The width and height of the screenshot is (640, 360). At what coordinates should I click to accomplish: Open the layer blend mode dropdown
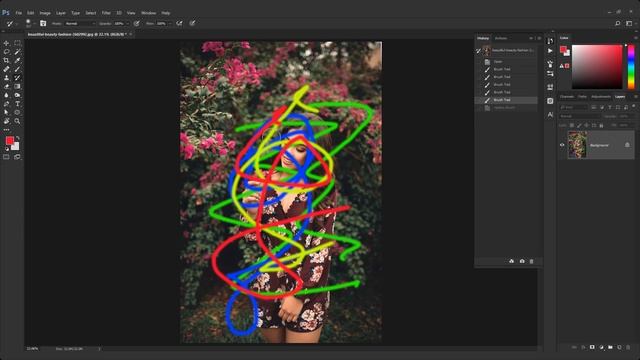580,116
